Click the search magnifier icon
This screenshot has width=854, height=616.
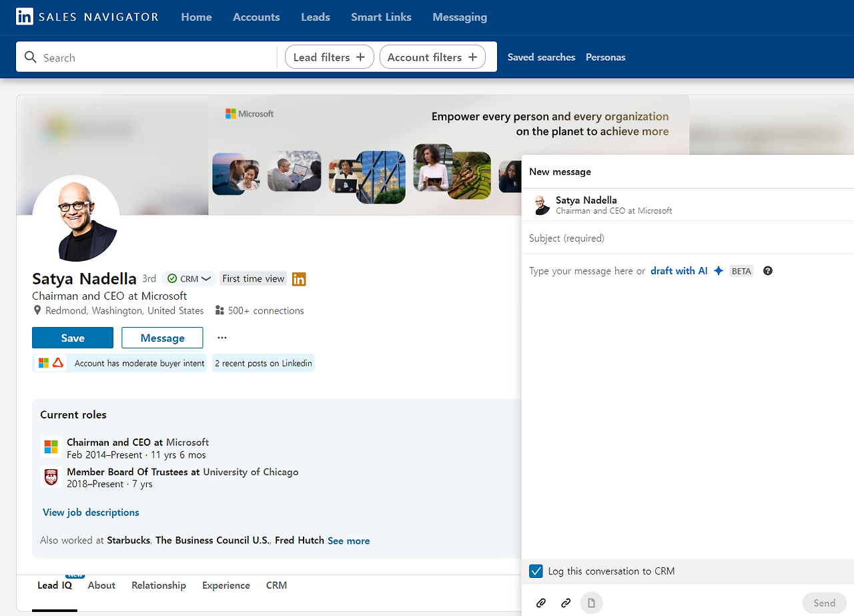pyautogui.click(x=30, y=57)
